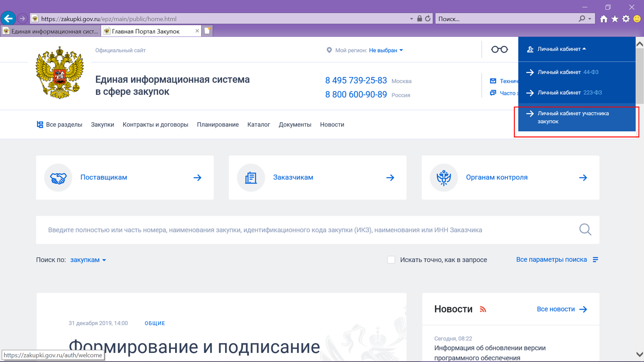Image resolution: width=644 pixels, height=362 pixels.
Task: Select Все разделы menu item
Action: 64,124
